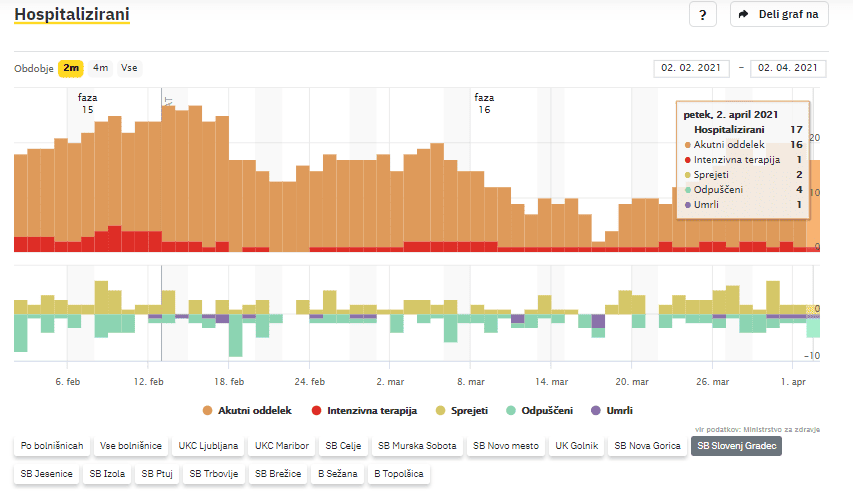The image size is (853, 495).
Task: Select the 2m period option
Action: pos(71,68)
